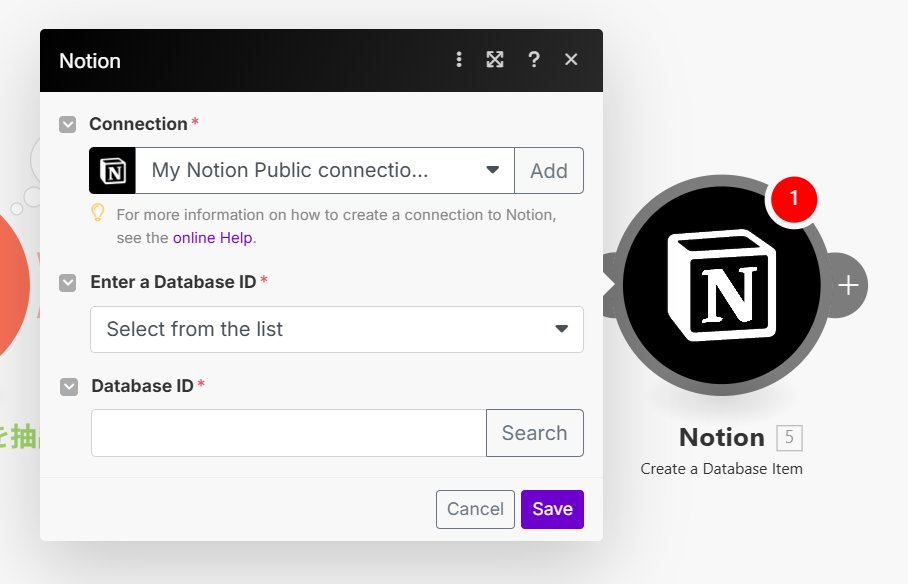The image size is (908, 584).
Task: Open help via the question mark icon
Action: [x=534, y=60]
